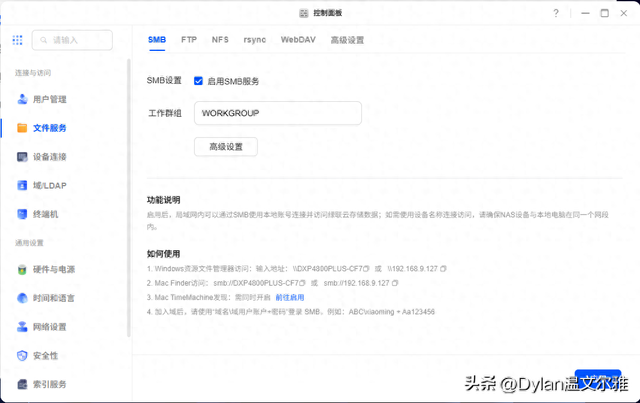
Task: Click the 功能说明 heading
Action: [x=163, y=200]
